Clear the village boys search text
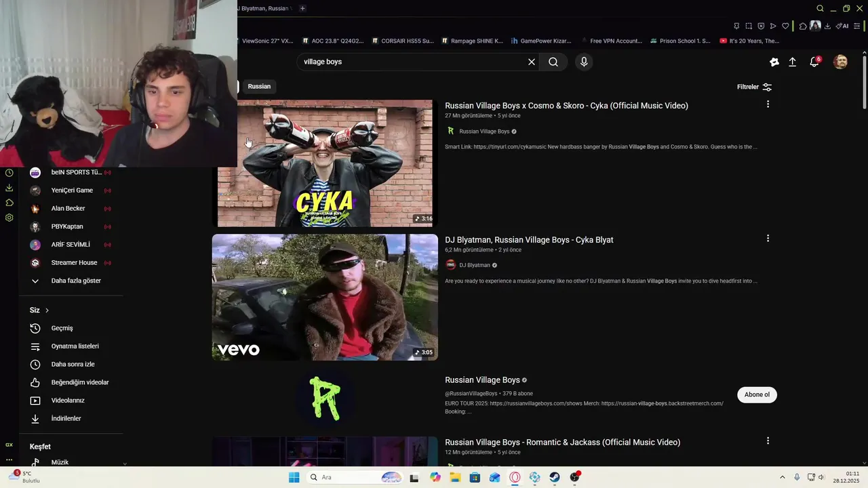Image resolution: width=868 pixels, height=488 pixels. [x=532, y=62]
